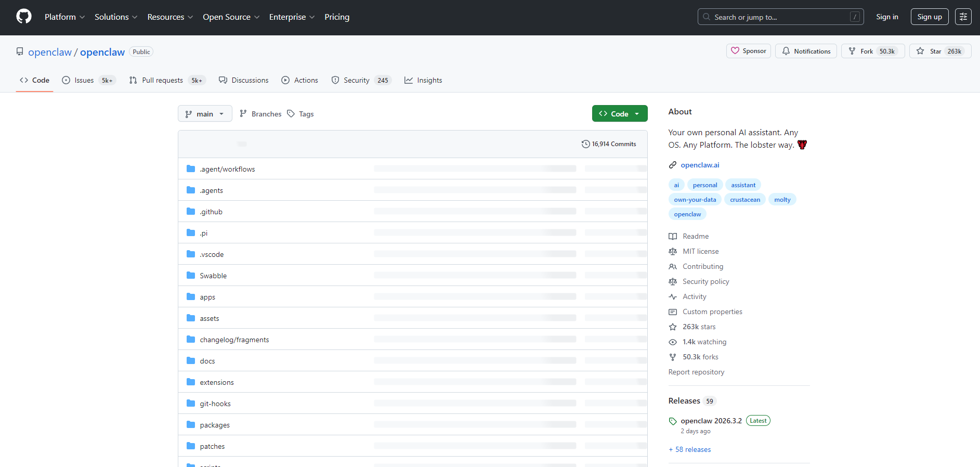Image resolution: width=980 pixels, height=467 pixels.
Task: Select the 'own-your-data' topic tag
Action: pos(695,200)
